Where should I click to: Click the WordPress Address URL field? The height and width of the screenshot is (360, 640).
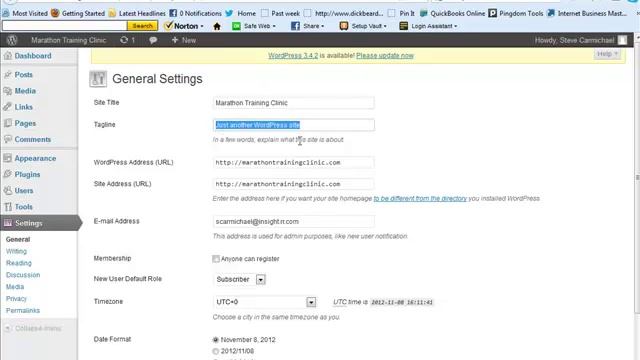(x=293, y=162)
